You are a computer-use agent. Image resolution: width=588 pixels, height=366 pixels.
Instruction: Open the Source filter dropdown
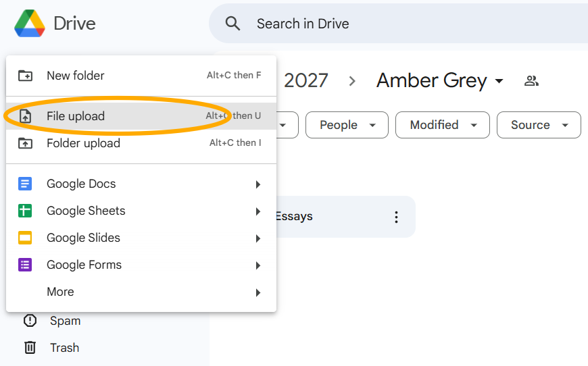[x=538, y=125]
